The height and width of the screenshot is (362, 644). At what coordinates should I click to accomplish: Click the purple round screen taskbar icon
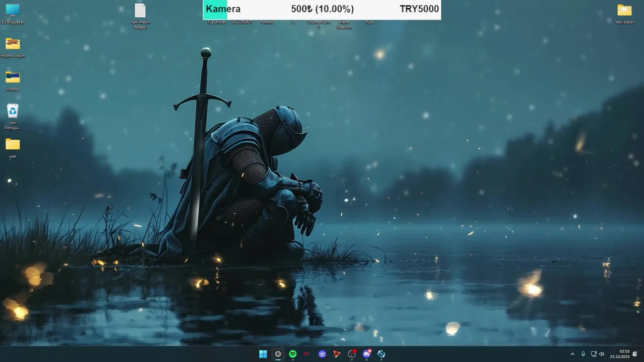point(322,354)
